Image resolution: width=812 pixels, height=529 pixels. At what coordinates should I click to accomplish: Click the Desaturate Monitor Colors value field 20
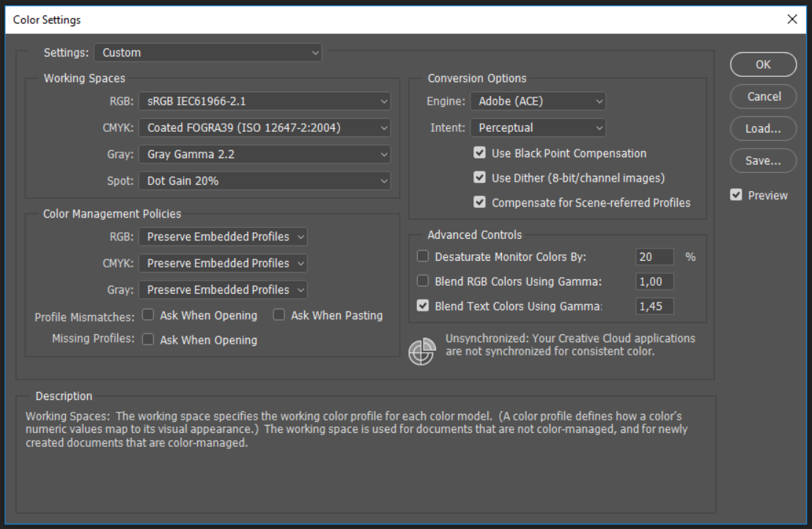pyautogui.click(x=654, y=256)
